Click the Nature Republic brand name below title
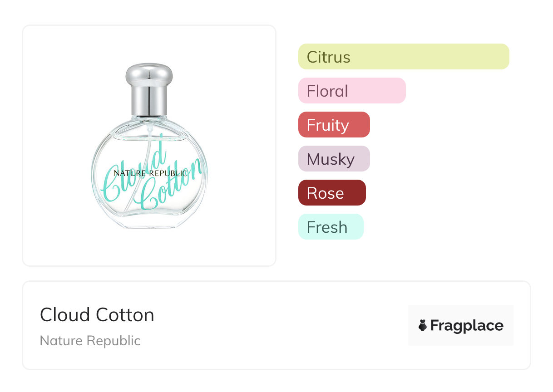The height and width of the screenshot is (392, 553). click(x=90, y=341)
